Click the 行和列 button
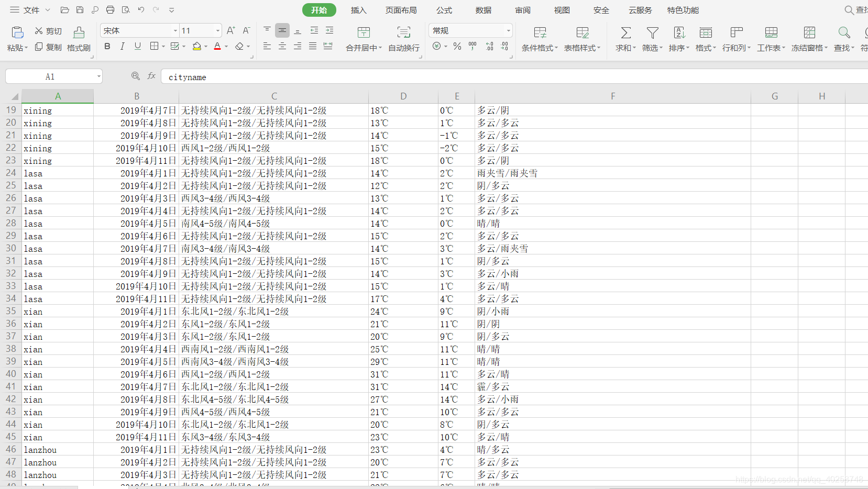Viewport: 868px width, 489px height. (x=737, y=39)
